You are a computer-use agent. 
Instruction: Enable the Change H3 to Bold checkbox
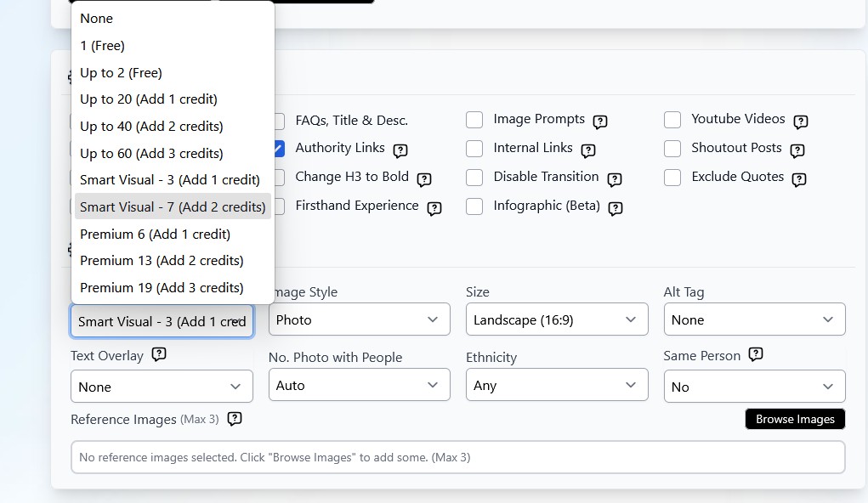click(x=280, y=177)
